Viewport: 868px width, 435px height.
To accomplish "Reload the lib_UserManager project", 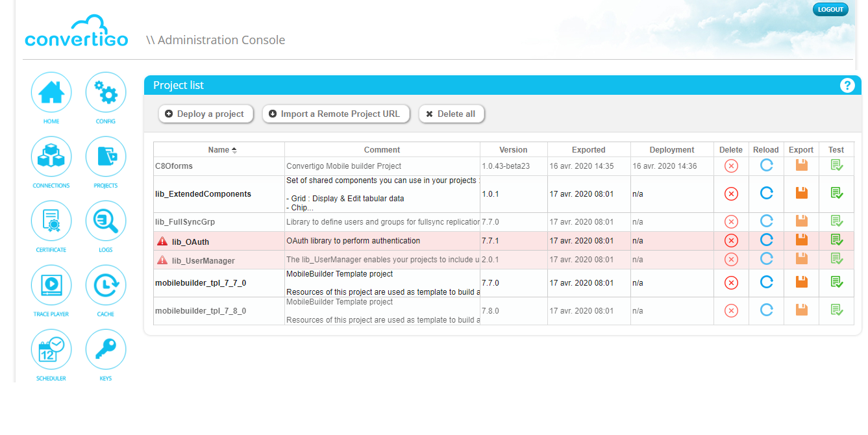I will 766,260.
